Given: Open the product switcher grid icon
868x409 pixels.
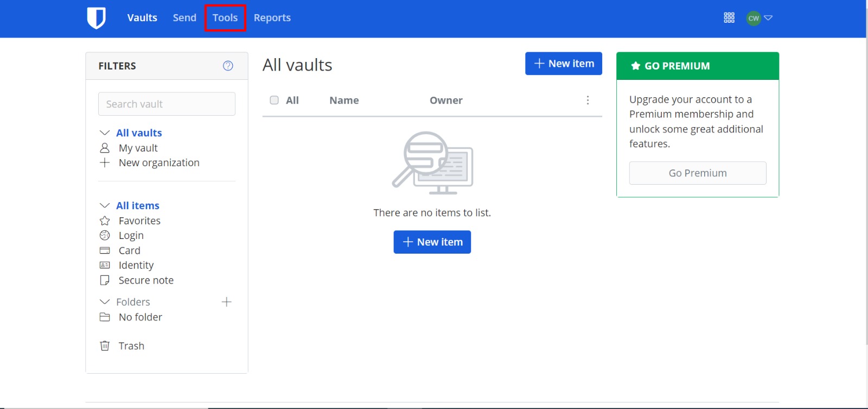Looking at the screenshot, I should (x=729, y=18).
